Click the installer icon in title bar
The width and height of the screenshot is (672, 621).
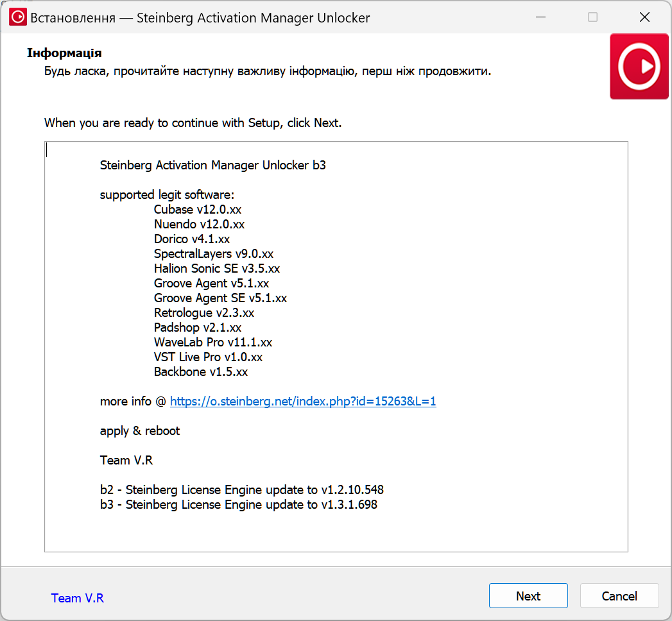[x=18, y=17]
